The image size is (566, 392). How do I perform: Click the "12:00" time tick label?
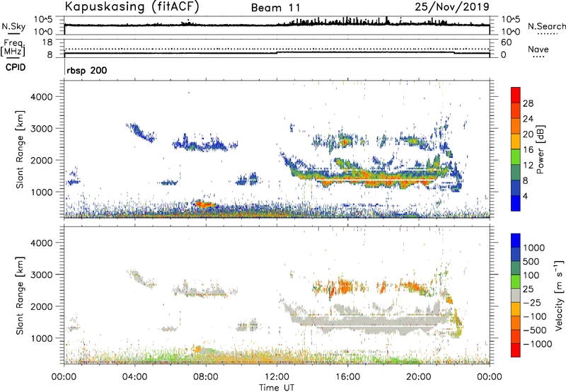pyautogui.click(x=277, y=377)
